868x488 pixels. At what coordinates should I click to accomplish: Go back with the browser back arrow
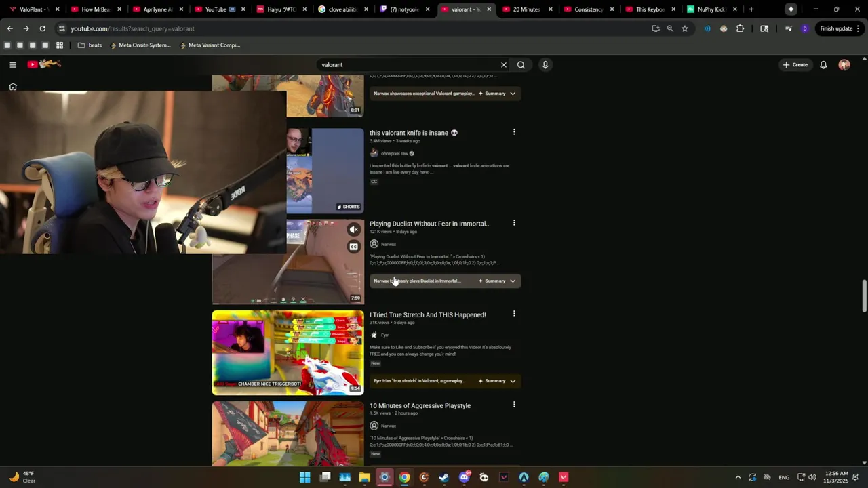pos(9,28)
